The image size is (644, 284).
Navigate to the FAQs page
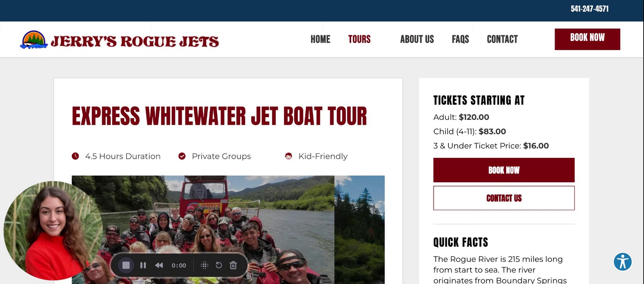coord(460,39)
